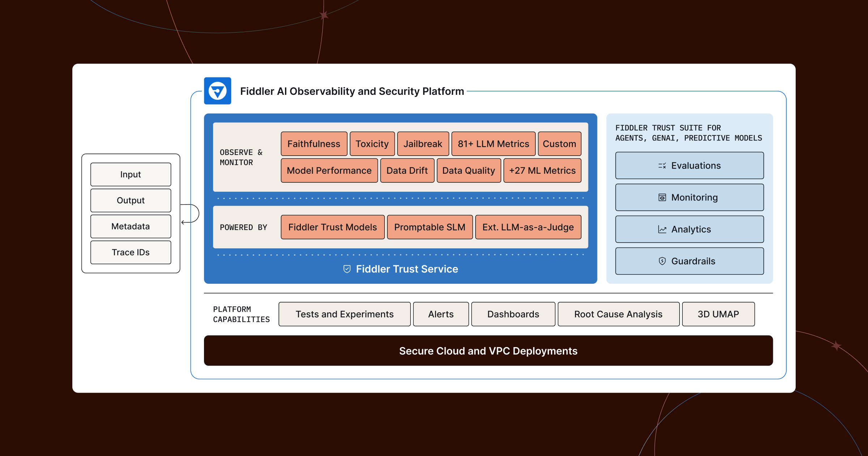Click the Promptable SLM box
The image size is (868, 456).
point(430,227)
